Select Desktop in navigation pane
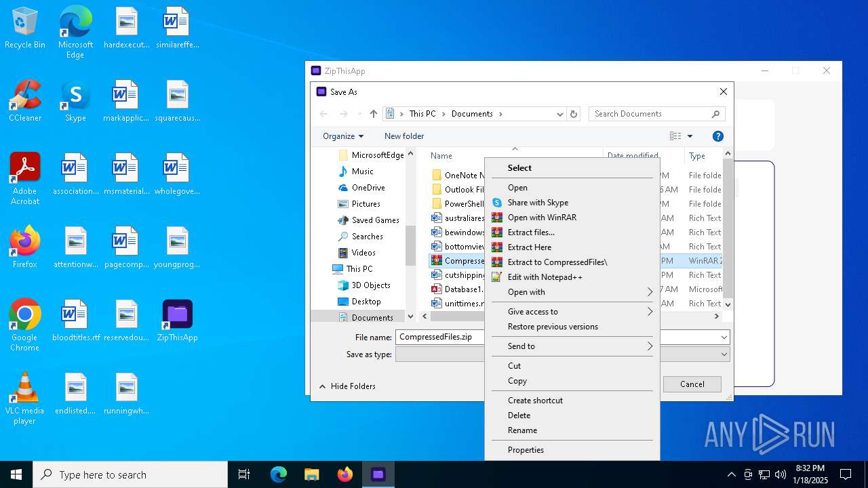 (x=366, y=302)
